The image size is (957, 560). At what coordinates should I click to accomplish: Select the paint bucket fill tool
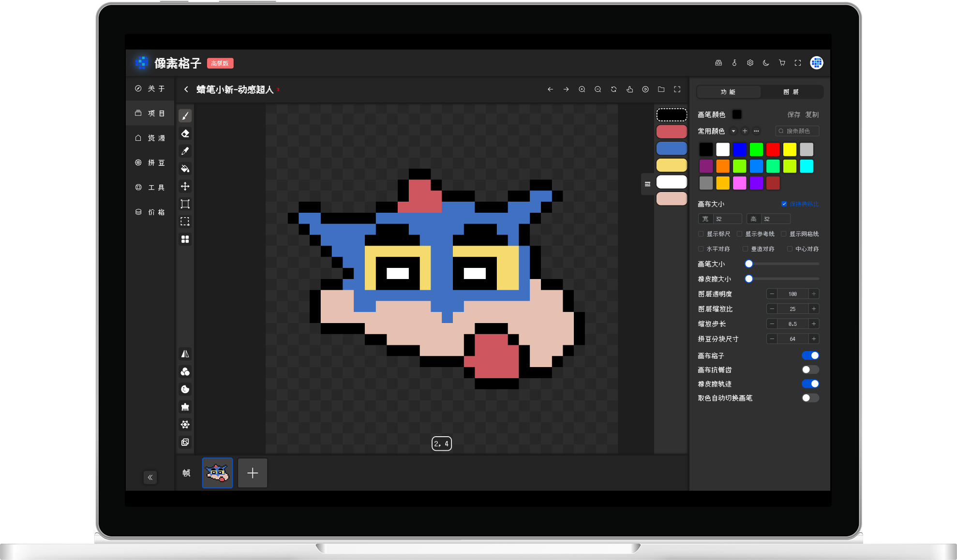click(185, 169)
